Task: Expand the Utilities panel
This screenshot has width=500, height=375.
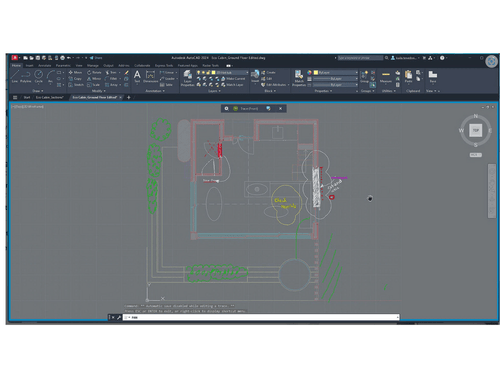Action: click(389, 91)
